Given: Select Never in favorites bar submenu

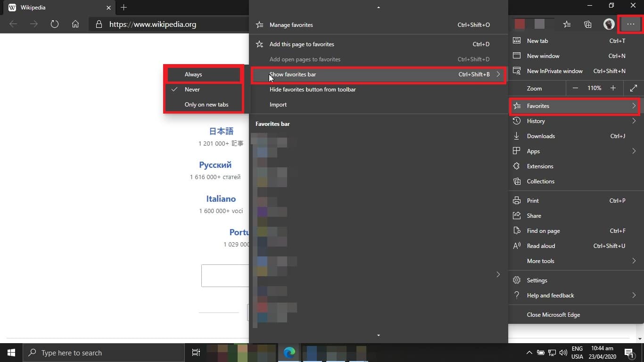Looking at the screenshot, I should (203, 90).
